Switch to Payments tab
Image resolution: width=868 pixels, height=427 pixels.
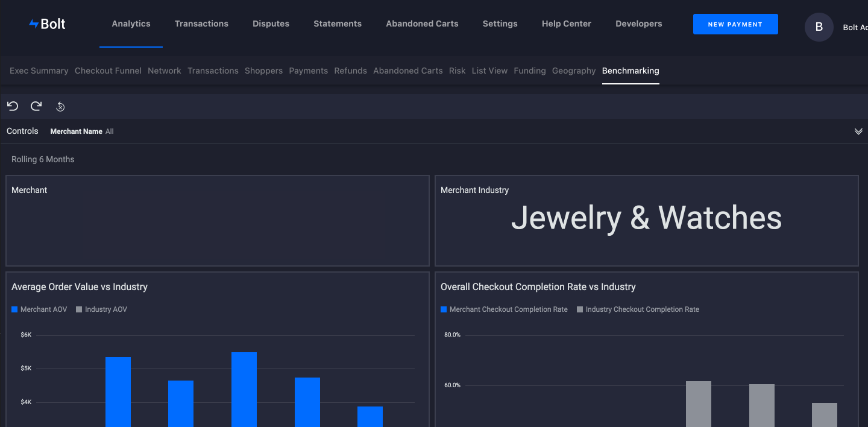[308, 71]
